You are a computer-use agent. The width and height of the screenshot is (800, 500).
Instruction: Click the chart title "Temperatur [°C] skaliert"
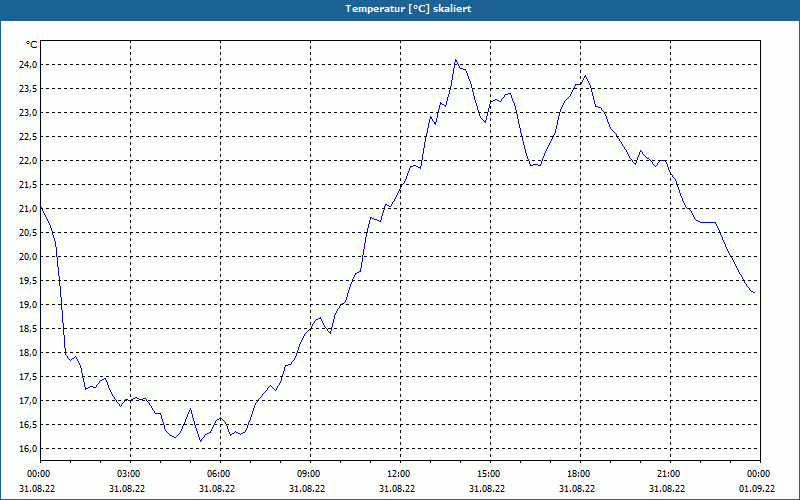click(x=408, y=9)
